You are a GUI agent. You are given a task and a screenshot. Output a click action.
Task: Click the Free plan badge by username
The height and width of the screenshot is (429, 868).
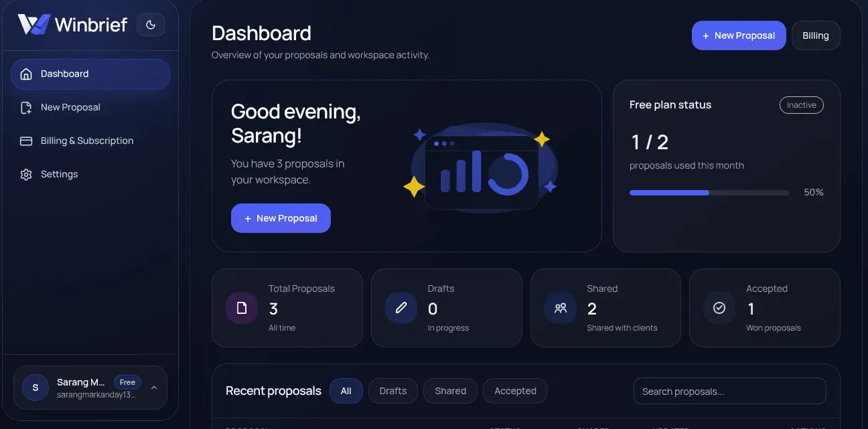[127, 382]
